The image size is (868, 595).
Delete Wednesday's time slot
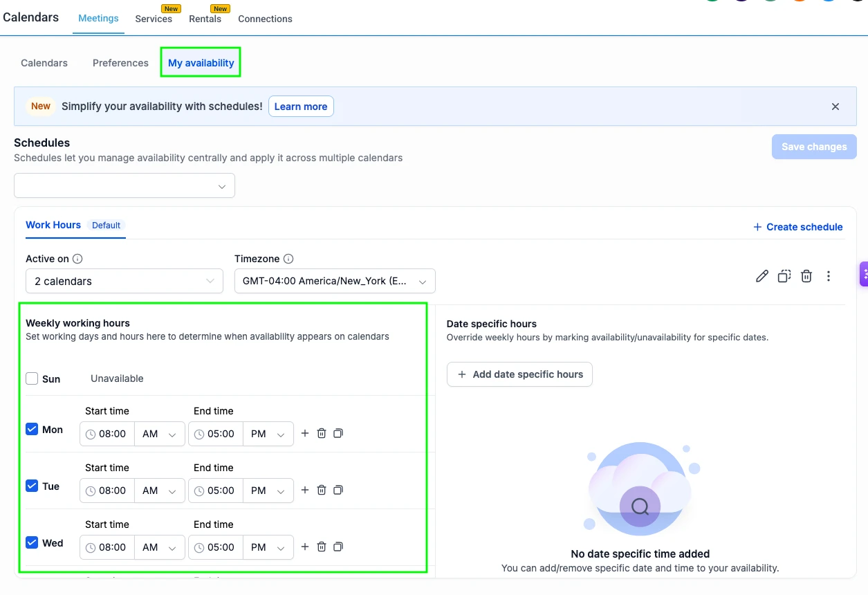point(322,547)
